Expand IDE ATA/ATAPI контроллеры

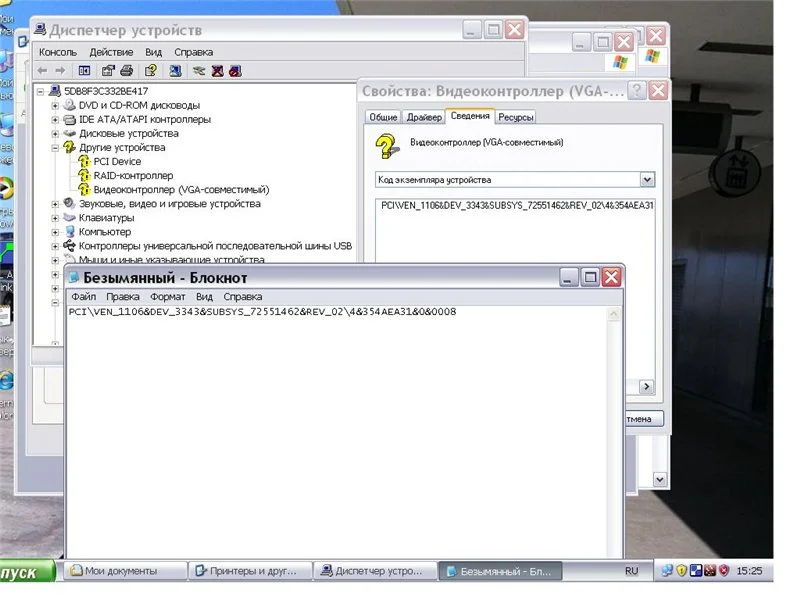55,120
